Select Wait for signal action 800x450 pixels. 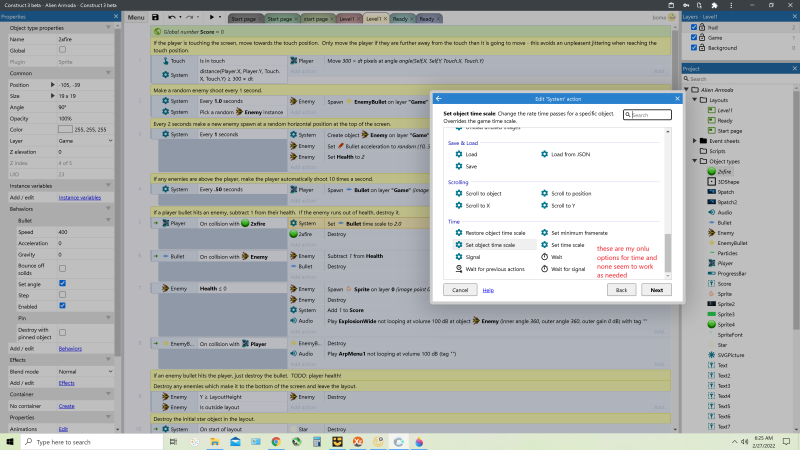pyautogui.click(x=563, y=269)
